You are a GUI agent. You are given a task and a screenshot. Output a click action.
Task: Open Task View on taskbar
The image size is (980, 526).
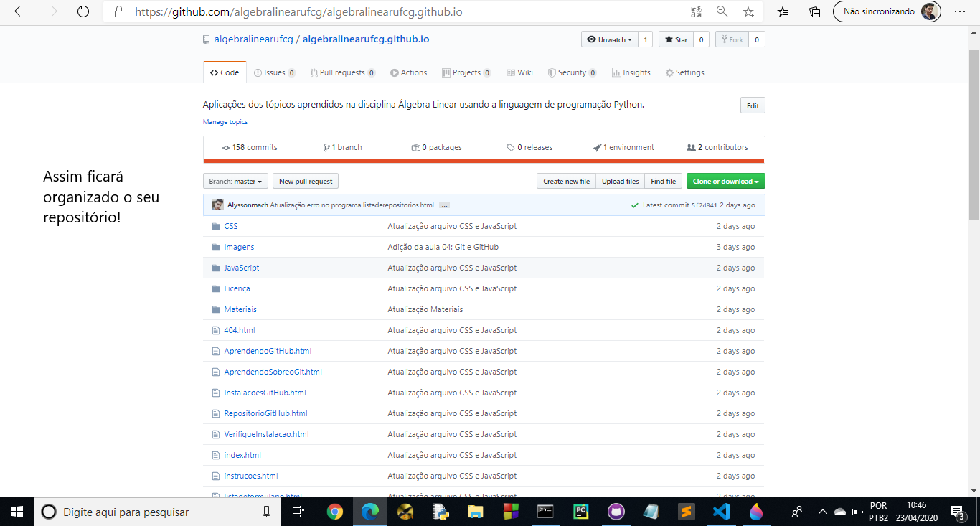[x=298, y=512]
